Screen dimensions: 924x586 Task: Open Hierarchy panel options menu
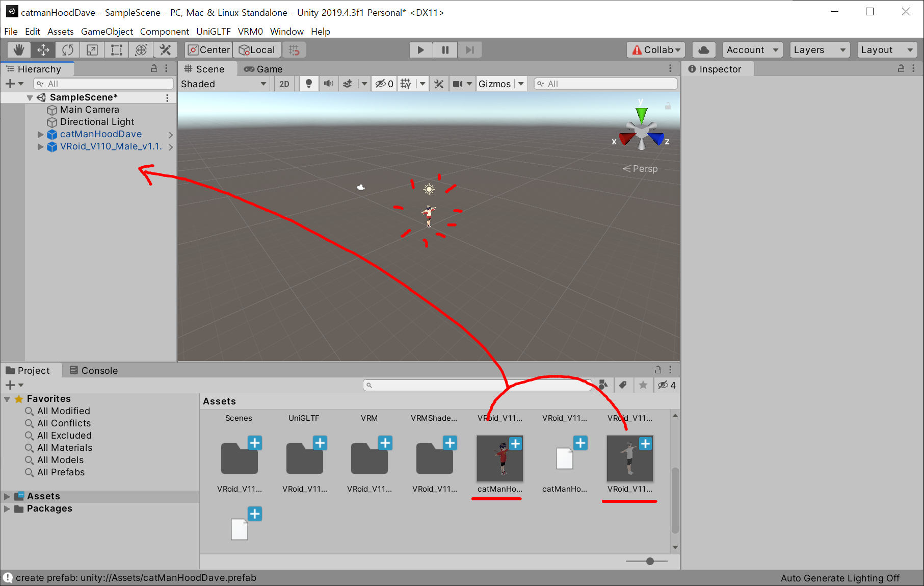tap(167, 68)
